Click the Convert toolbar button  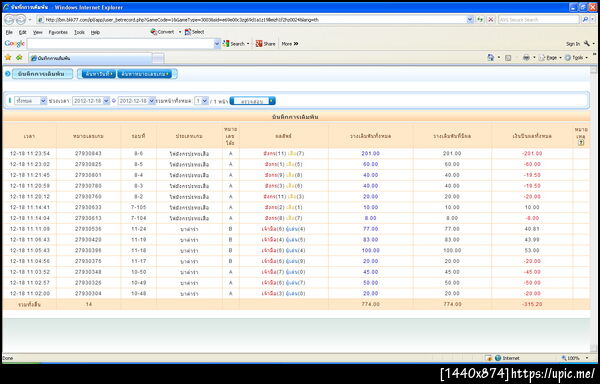[163, 32]
